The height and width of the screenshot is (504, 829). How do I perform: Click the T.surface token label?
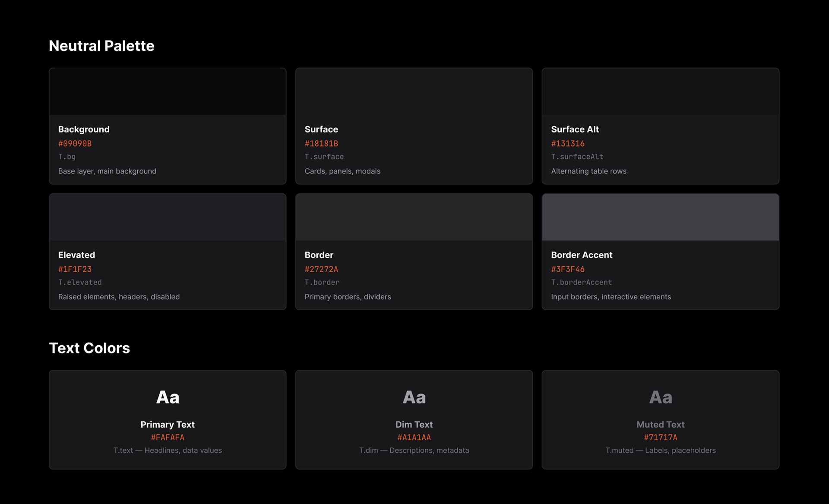point(324,157)
